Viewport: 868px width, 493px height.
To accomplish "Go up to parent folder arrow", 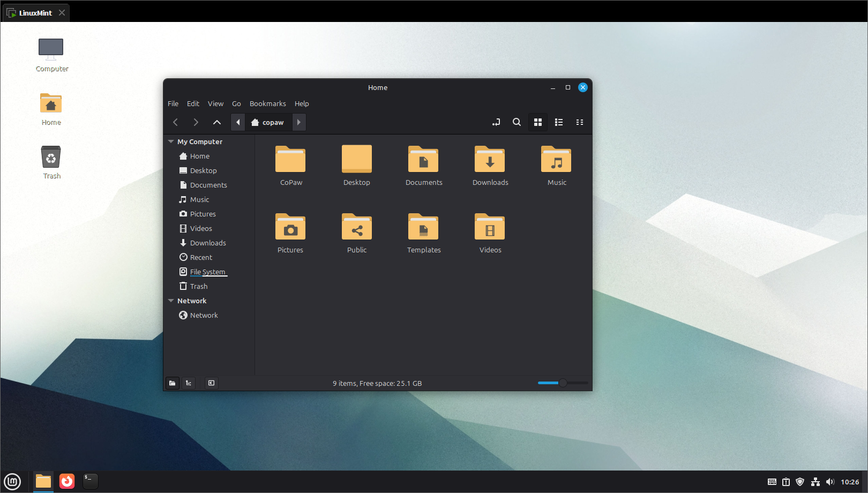I will tap(217, 122).
